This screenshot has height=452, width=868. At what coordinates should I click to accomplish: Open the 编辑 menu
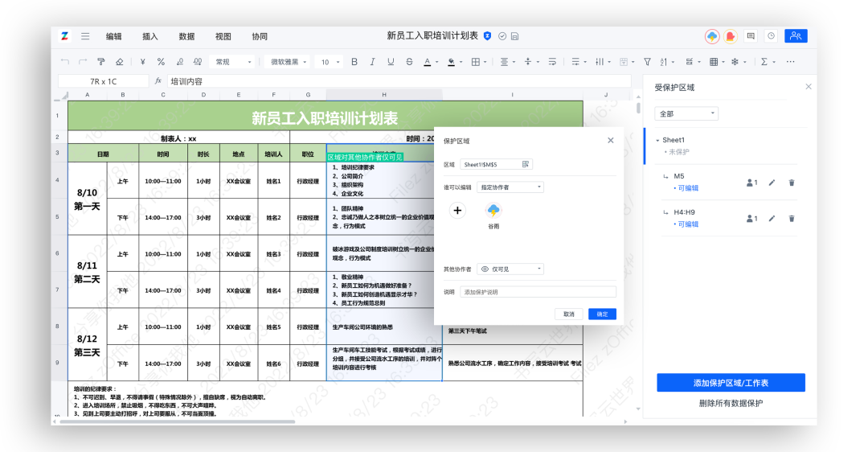pyautogui.click(x=114, y=36)
